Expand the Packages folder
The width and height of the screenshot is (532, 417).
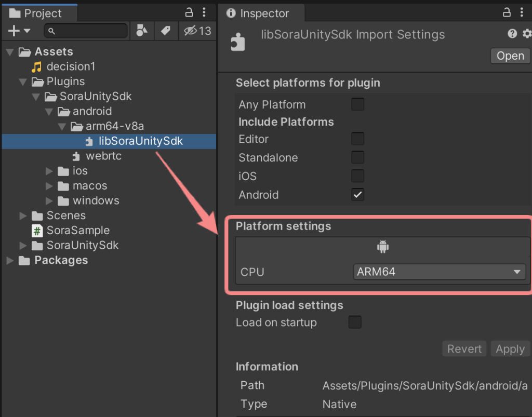click(x=10, y=260)
